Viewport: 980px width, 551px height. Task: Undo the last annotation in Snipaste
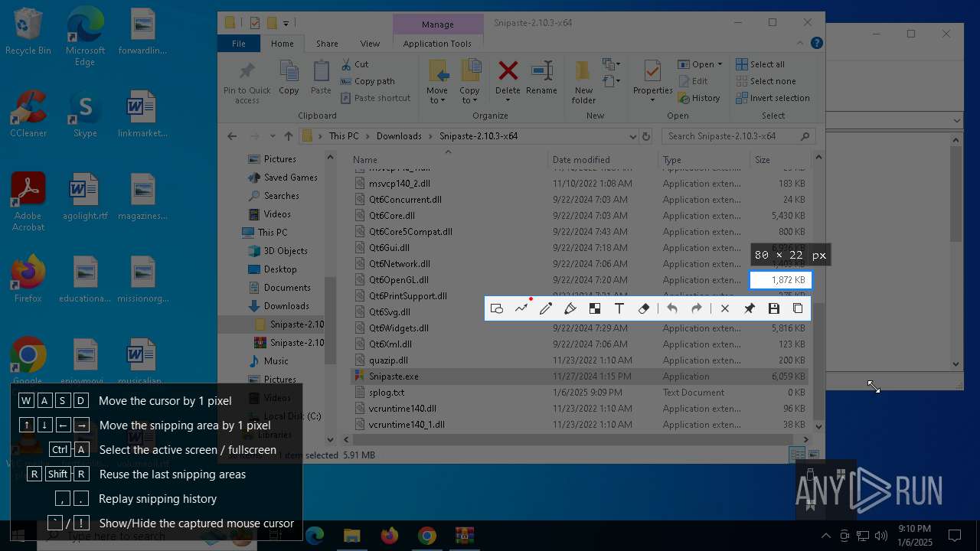[x=672, y=308]
